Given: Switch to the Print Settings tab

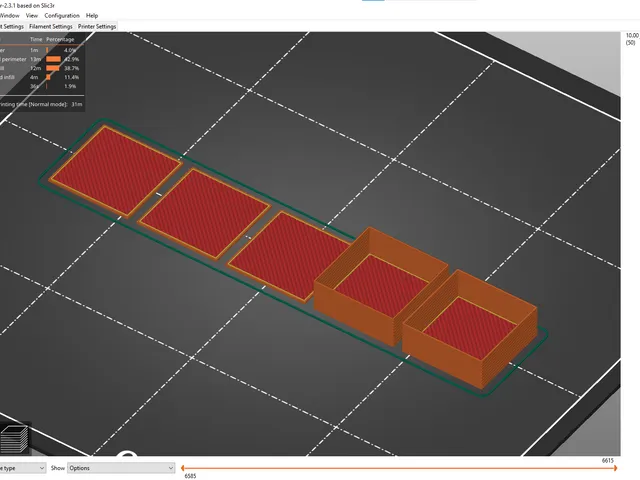Looking at the screenshot, I should click(12, 27).
